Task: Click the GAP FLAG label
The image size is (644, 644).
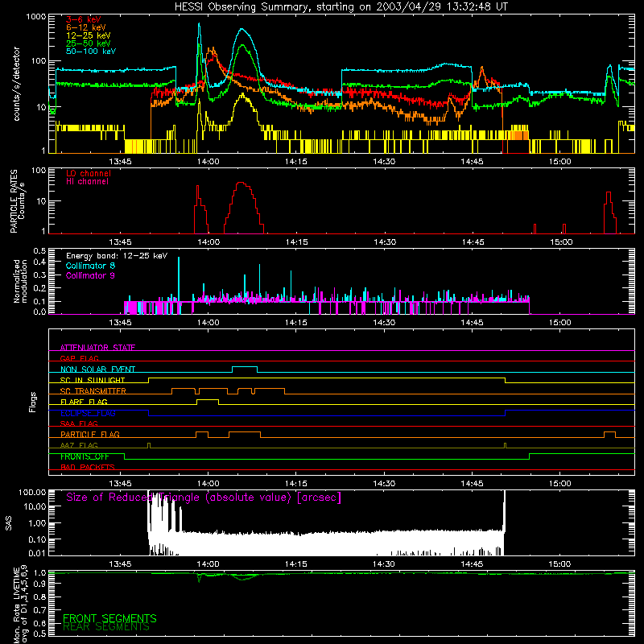Action: coord(79,358)
